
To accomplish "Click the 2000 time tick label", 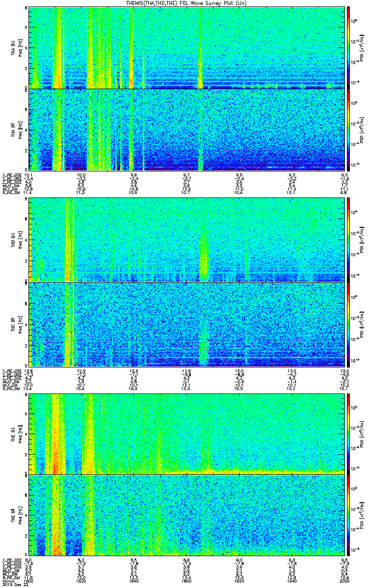I will click(345, 582).
